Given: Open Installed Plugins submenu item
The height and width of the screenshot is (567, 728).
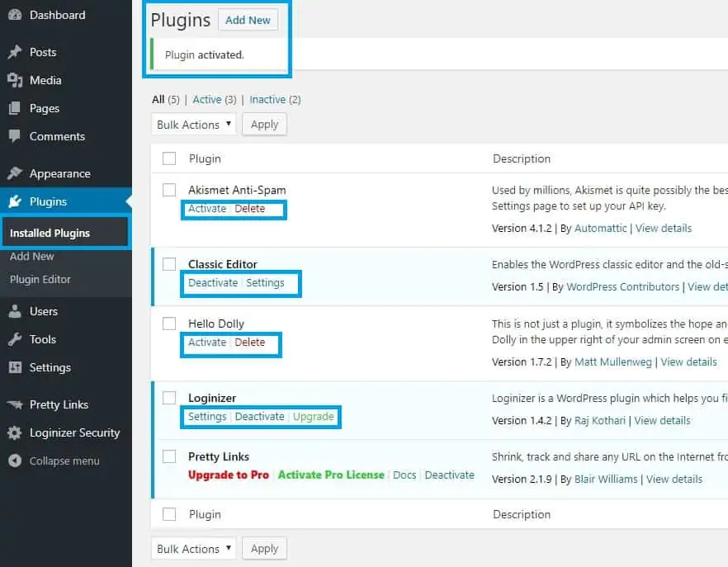Looking at the screenshot, I should tap(50, 233).
